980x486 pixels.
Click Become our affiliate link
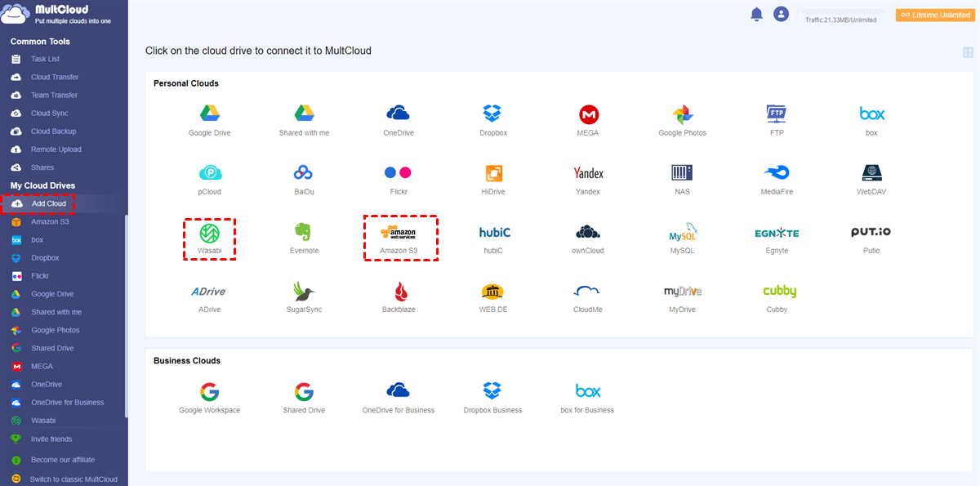pos(62,460)
